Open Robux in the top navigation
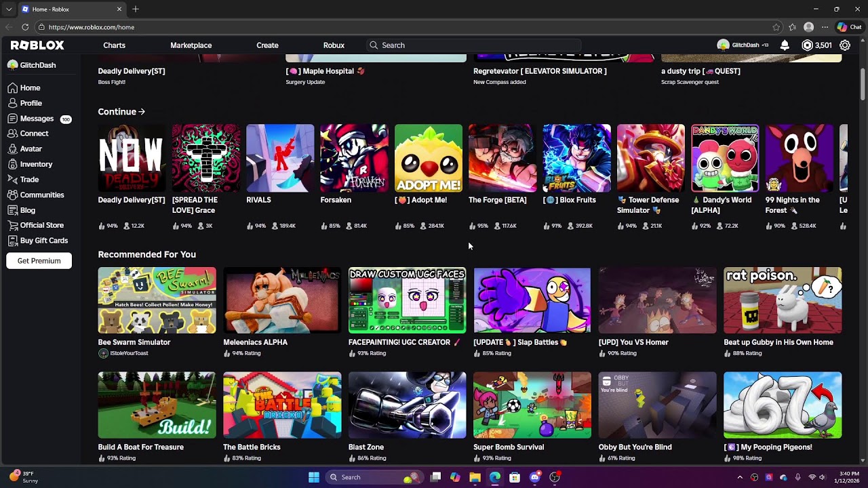 pos(334,45)
